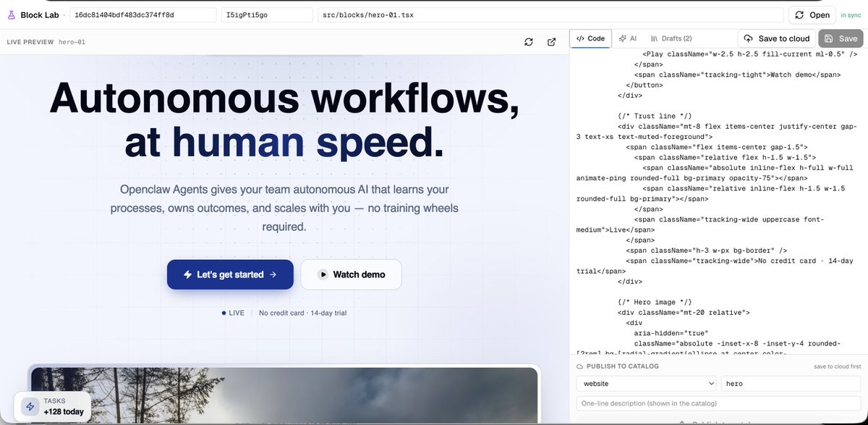
Task: Click the LIVE PREVIEW label
Action: [x=30, y=42]
